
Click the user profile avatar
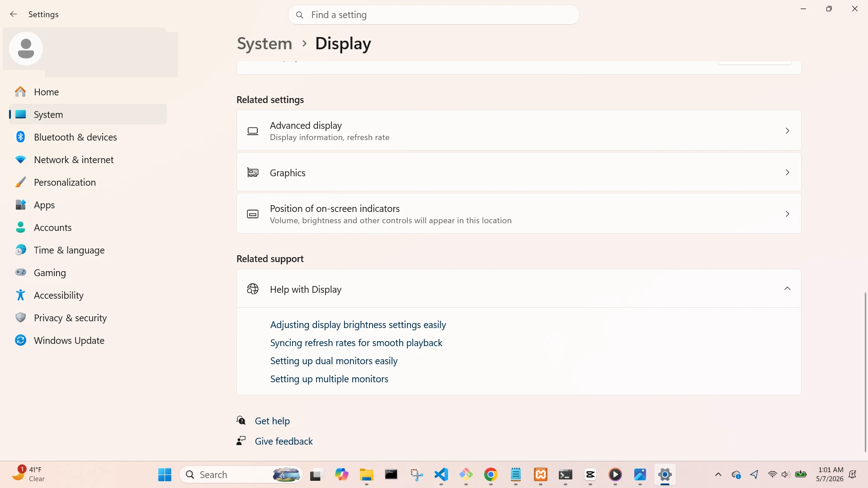pyautogui.click(x=26, y=48)
